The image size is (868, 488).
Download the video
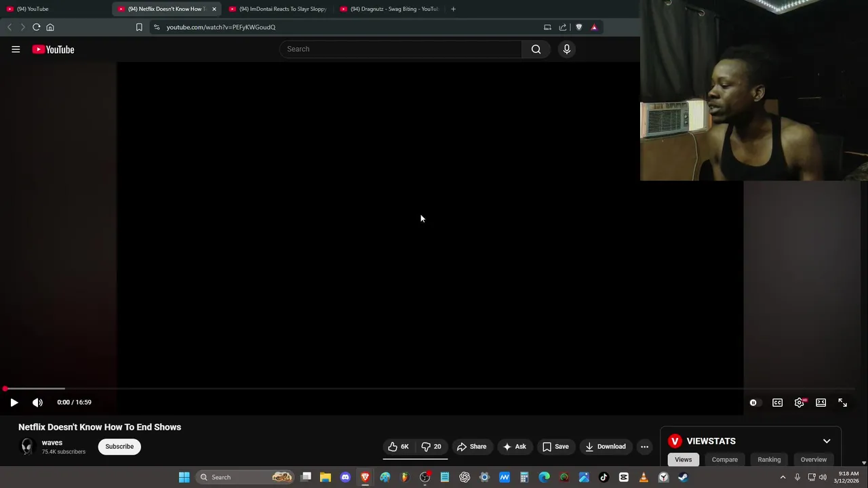point(606,447)
